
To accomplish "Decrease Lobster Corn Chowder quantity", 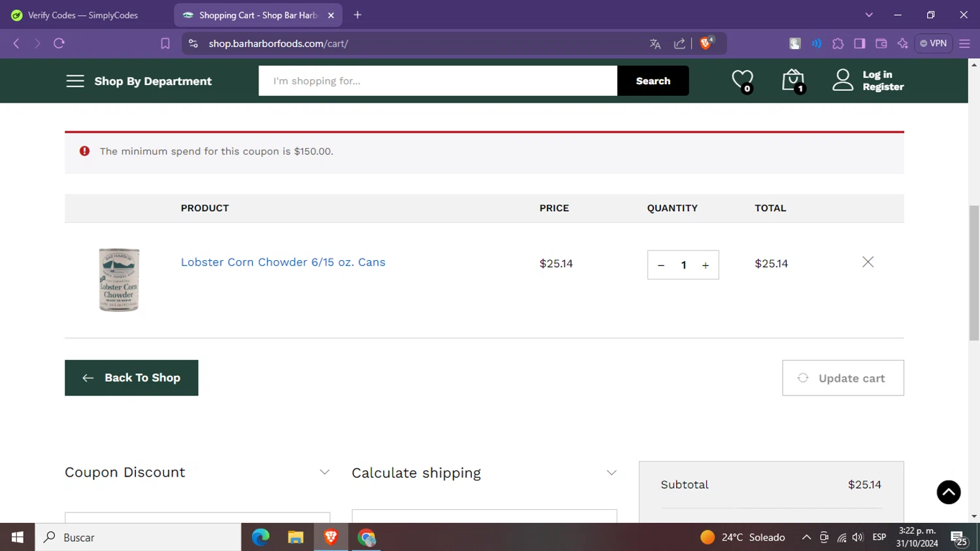I will point(661,265).
